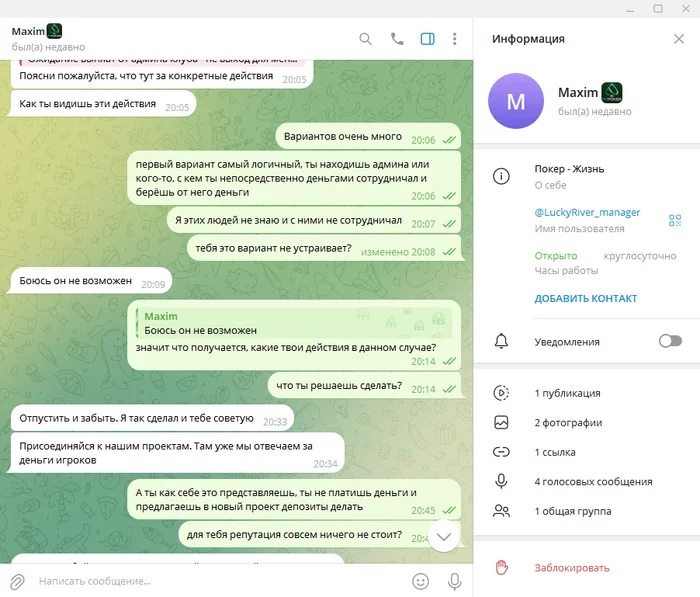Jump to latest messages with down chevron

(x=443, y=536)
